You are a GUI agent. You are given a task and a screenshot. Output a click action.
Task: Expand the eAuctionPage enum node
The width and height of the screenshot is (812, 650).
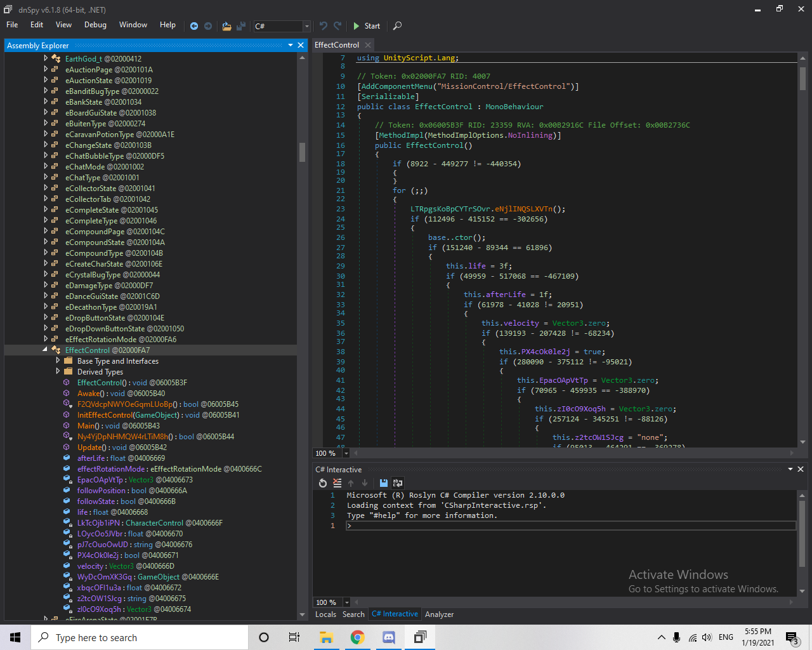pyautogui.click(x=46, y=69)
